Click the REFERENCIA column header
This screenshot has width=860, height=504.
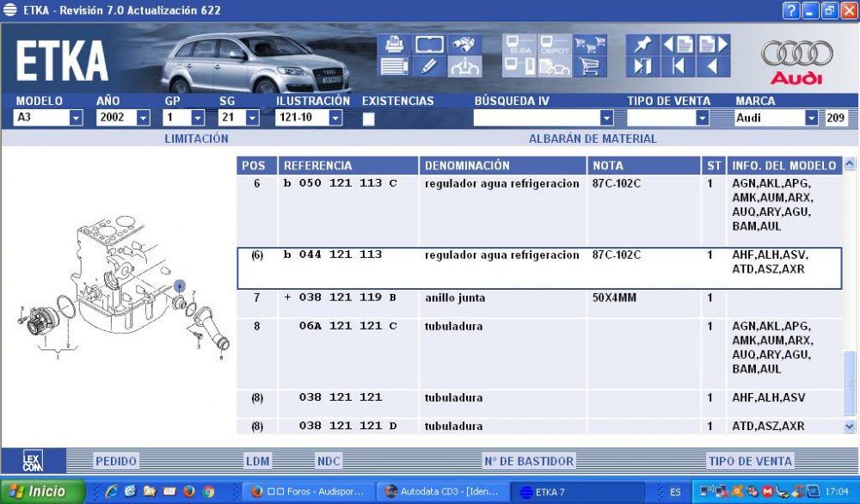point(349,166)
